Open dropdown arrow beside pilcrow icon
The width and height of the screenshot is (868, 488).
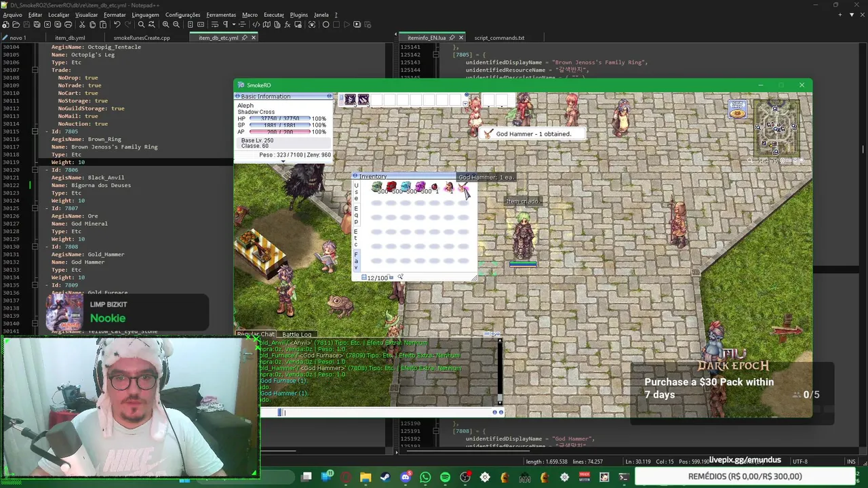click(234, 24)
